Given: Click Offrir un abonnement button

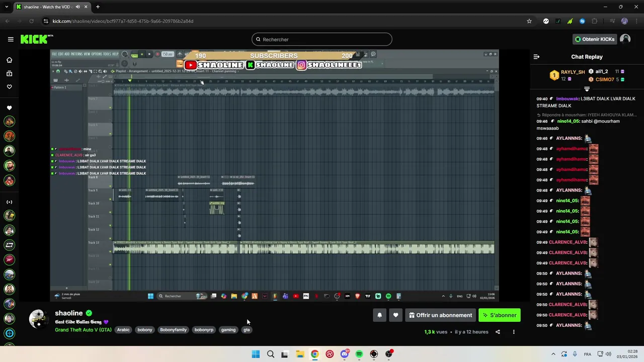Looking at the screenshot, I should coord(440,315).
